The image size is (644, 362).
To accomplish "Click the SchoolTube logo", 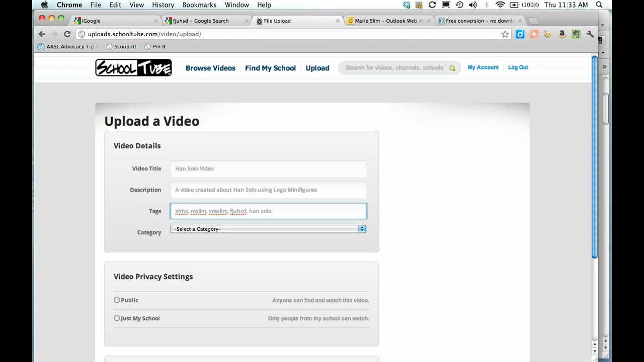I will coord(133,68).
